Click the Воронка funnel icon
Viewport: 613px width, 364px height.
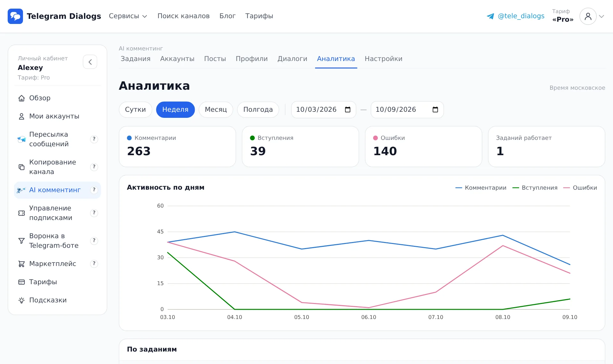(x=21, y=241)
